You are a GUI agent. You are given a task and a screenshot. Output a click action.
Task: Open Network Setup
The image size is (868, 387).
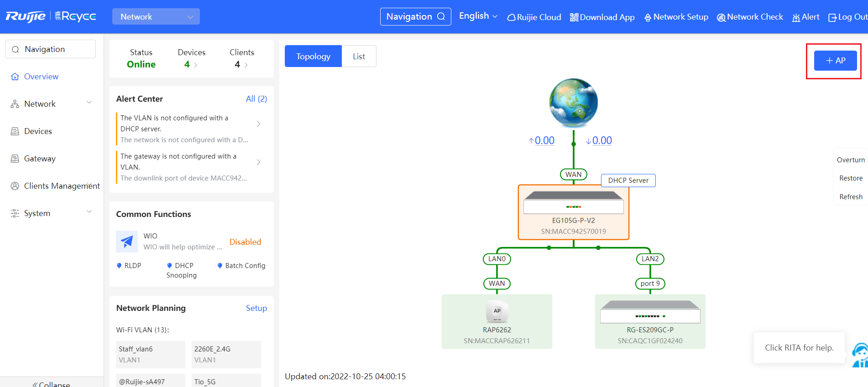click(x=676, y=17)
